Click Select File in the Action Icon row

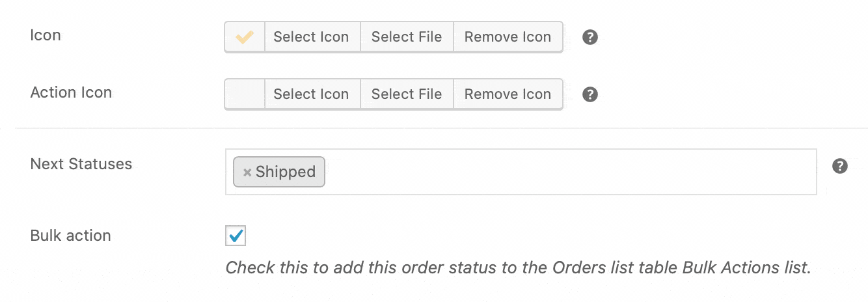click(x=407, y=94)
